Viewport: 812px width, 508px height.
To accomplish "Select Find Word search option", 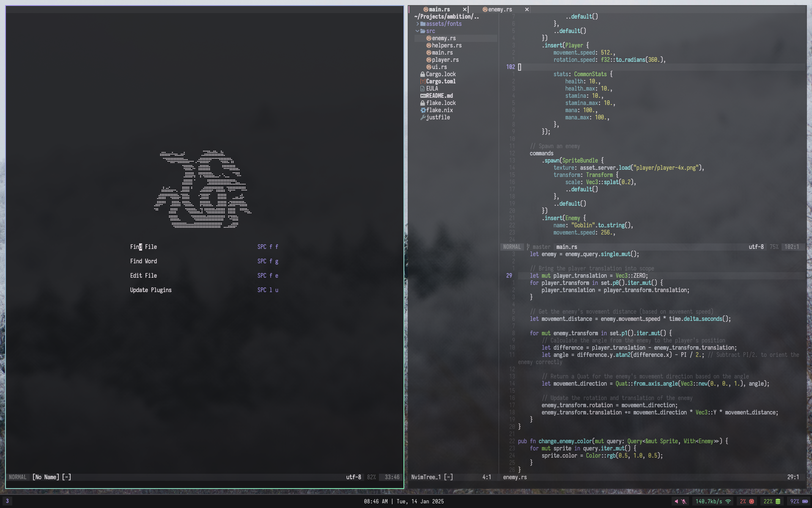I will (143, 261).
